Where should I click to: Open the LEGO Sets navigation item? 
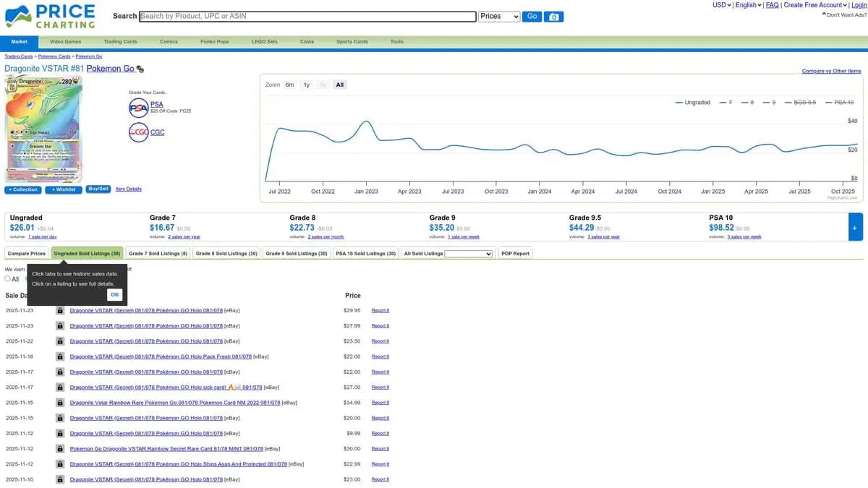pos(264,42)
